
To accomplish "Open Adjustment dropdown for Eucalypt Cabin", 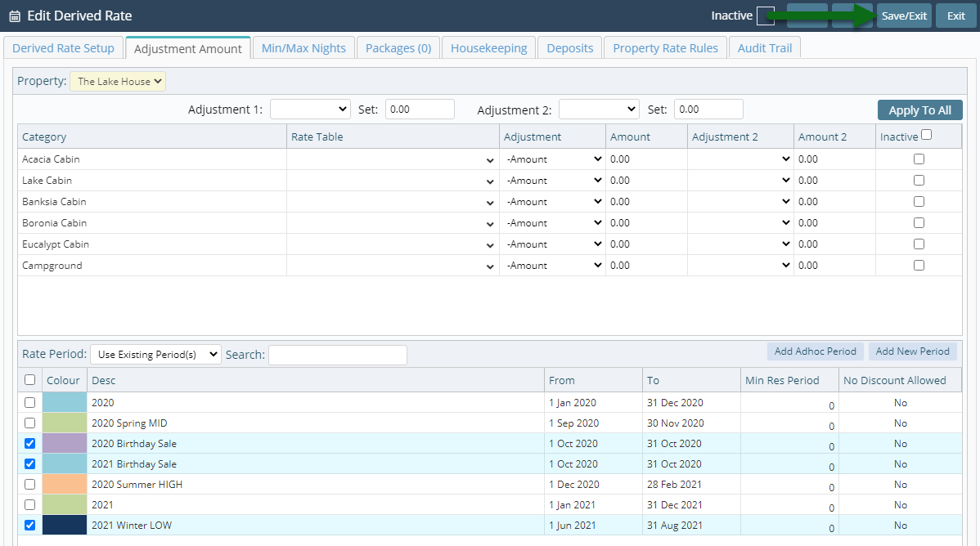I will coord(552,244).
